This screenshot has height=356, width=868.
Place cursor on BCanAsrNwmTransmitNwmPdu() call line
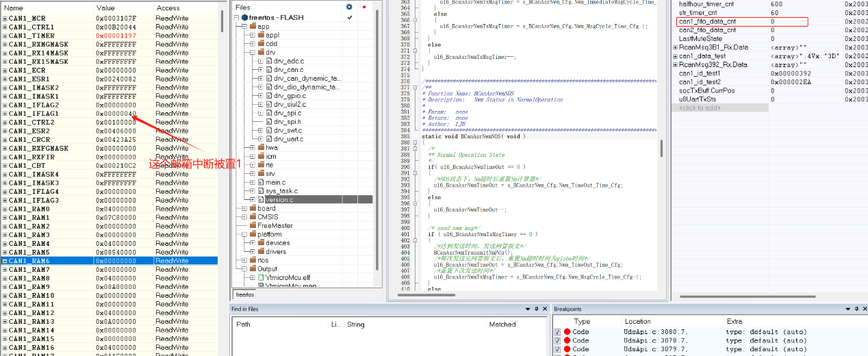click(472, 252)
